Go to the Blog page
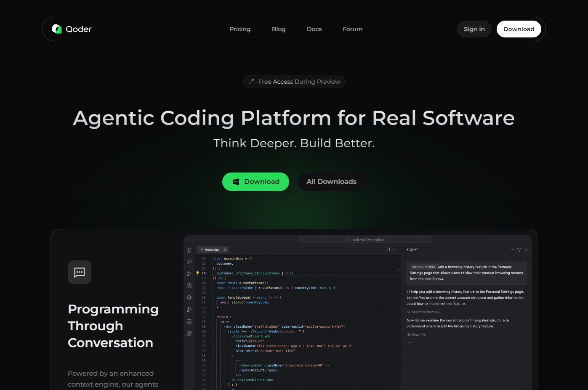Image resolution: width=588 pixels, height=390 pixels. [279, 29]
